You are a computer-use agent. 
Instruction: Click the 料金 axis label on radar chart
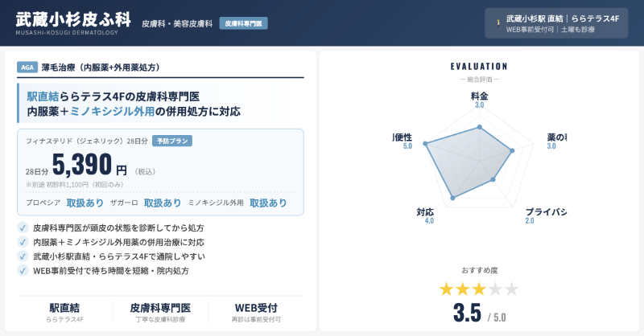coord(479,96)
